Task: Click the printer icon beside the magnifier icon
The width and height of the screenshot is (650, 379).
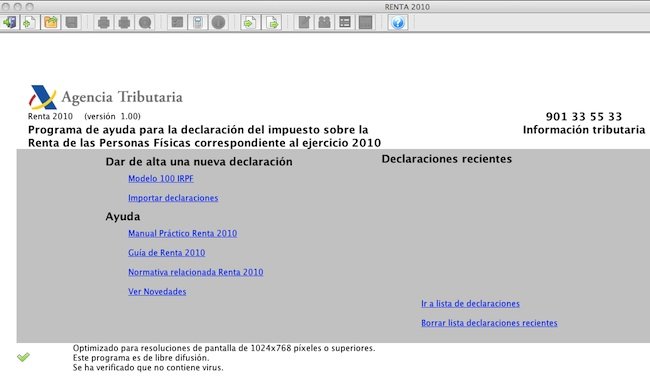Action: point(124,22)
